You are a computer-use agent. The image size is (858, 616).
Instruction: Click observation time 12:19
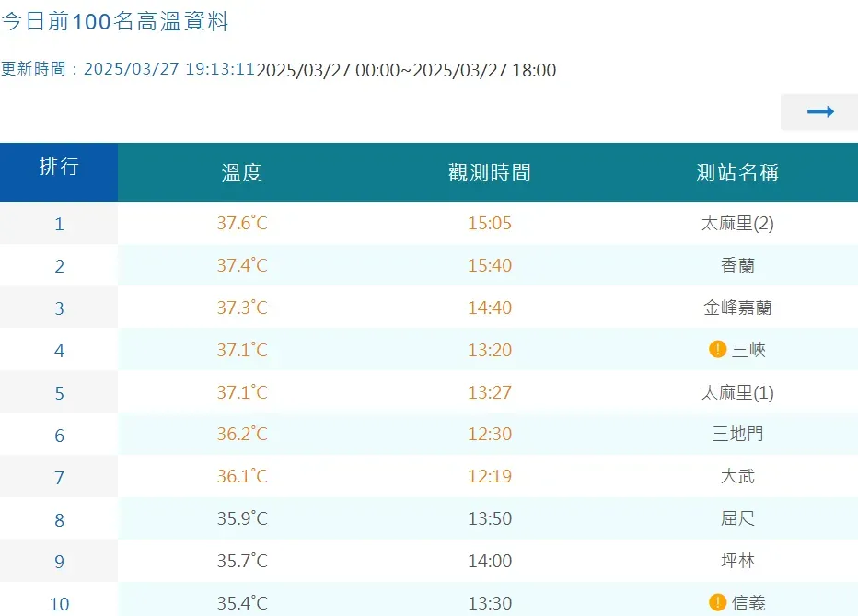[x=489, y=476]
